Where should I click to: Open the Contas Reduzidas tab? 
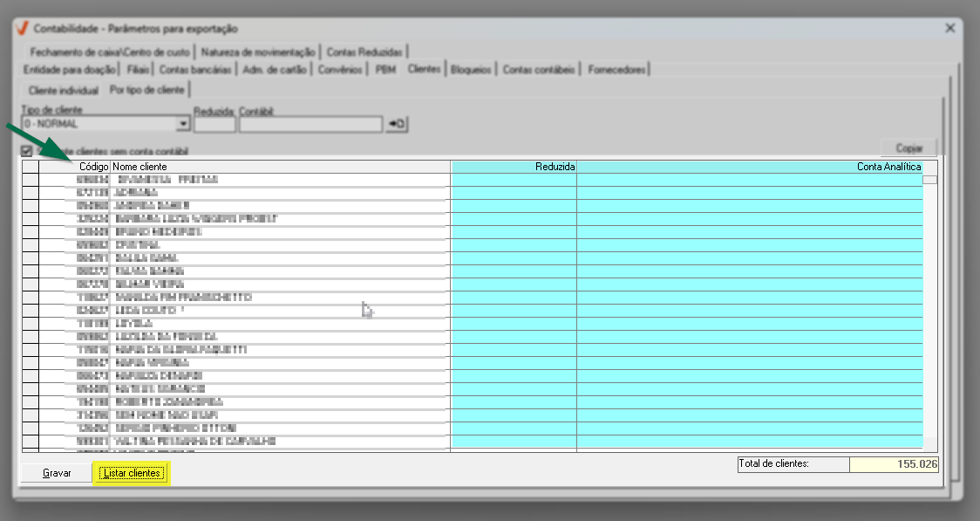(x=364, y=51)
